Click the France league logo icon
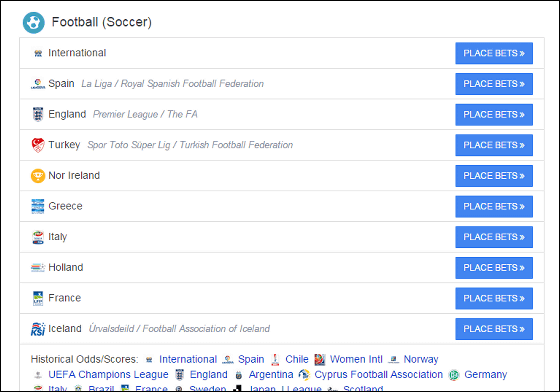Image resolution: width=560 pixels, height=392 pixels. tap(38, 298)
